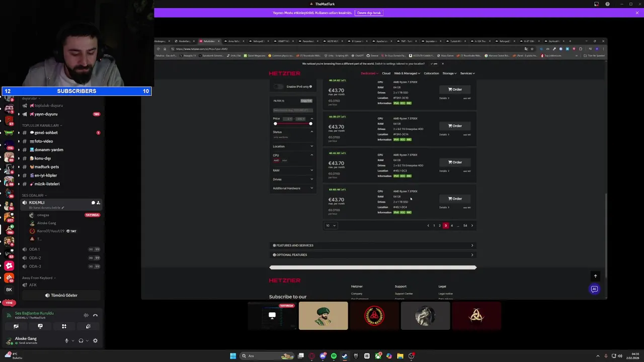
Task: Join the ODA-1 voice channel
Action: coord(60,249)
